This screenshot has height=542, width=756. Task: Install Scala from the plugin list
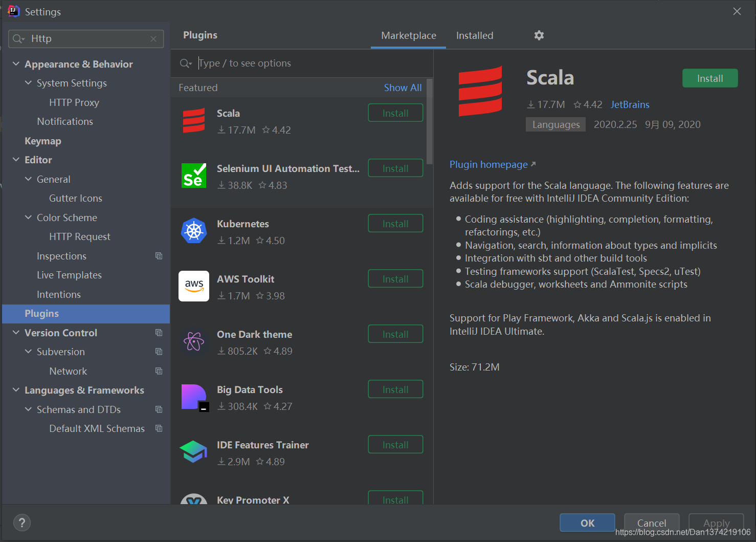pos(395,113)
